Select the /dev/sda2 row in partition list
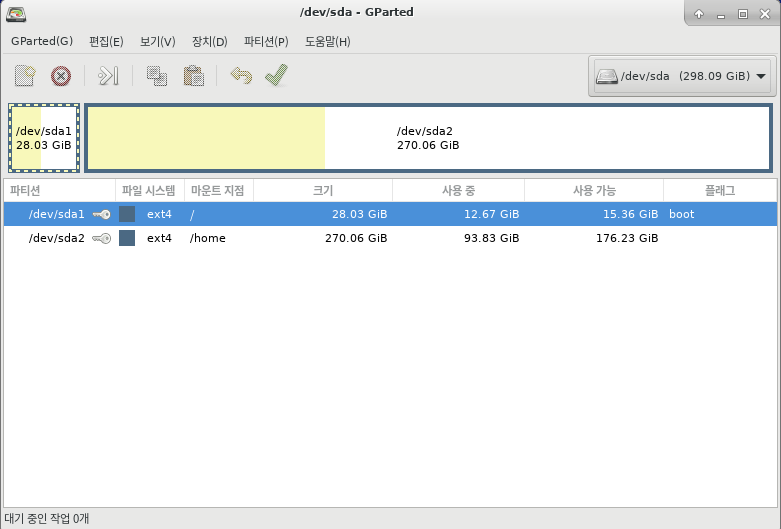The width and height of the screenshot is (781, 529). [390, 238]
